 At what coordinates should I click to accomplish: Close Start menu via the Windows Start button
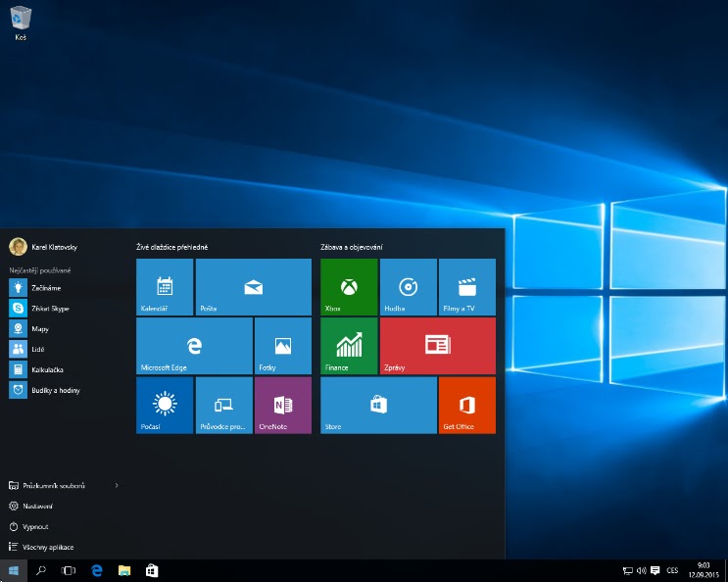pyautogui.click(x=14, y=570)
